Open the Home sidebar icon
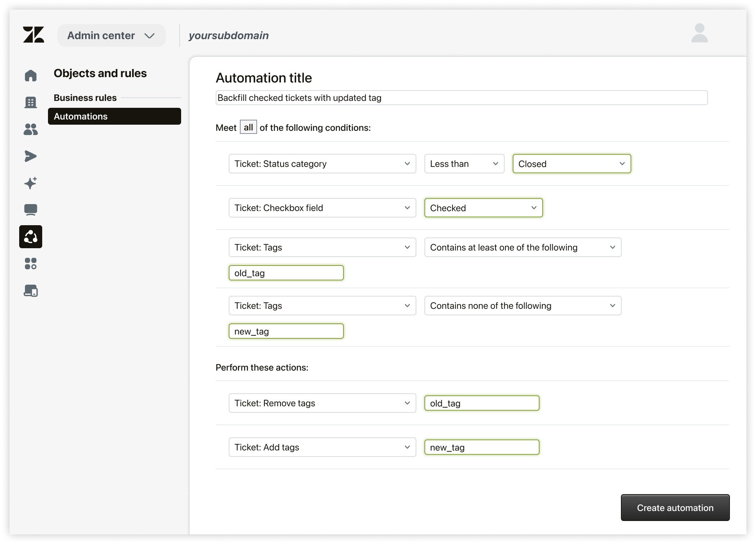Screen dimensions: 756x544 (x=31, y=76)
